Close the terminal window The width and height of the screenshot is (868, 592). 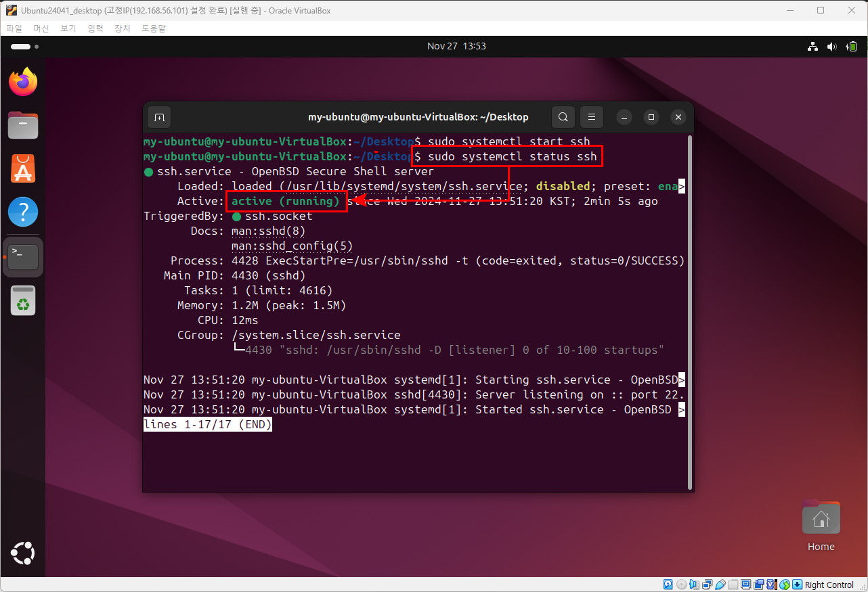click(x=678, y=117)
